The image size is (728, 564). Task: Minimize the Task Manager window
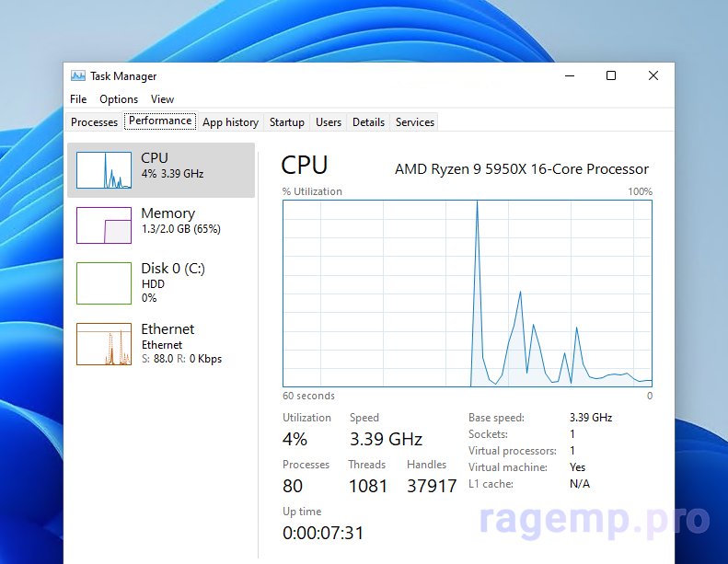tap(569, 76)
